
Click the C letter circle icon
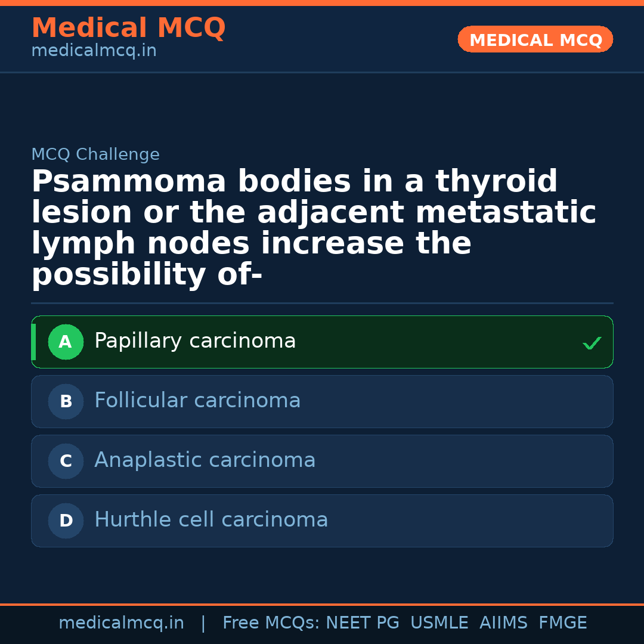(x=66, y=462)
